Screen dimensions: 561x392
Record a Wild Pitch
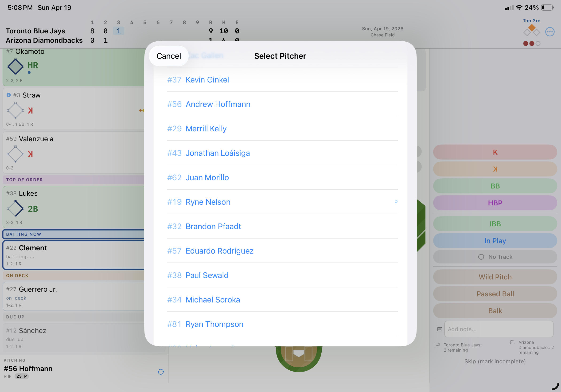point(495,277)
